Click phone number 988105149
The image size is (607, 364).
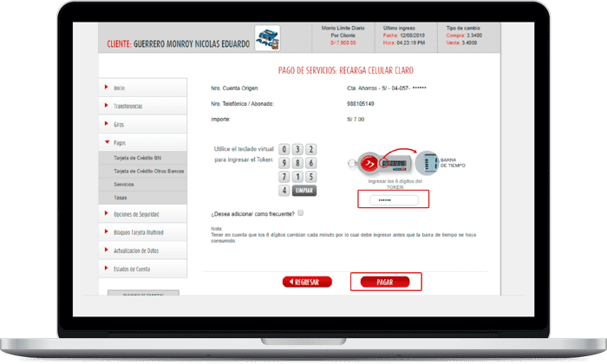361,104
